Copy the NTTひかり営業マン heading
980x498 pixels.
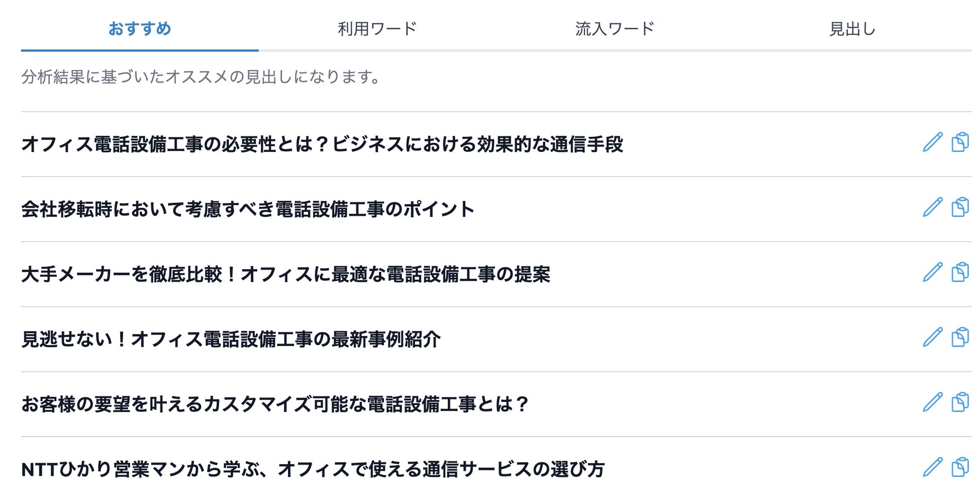960,467
